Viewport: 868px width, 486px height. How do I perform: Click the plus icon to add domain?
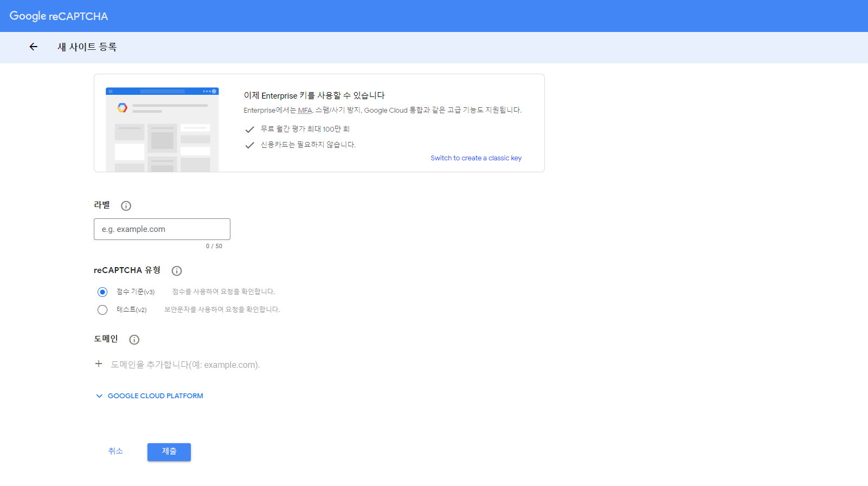pyautogui.click(x=99, y=364)
